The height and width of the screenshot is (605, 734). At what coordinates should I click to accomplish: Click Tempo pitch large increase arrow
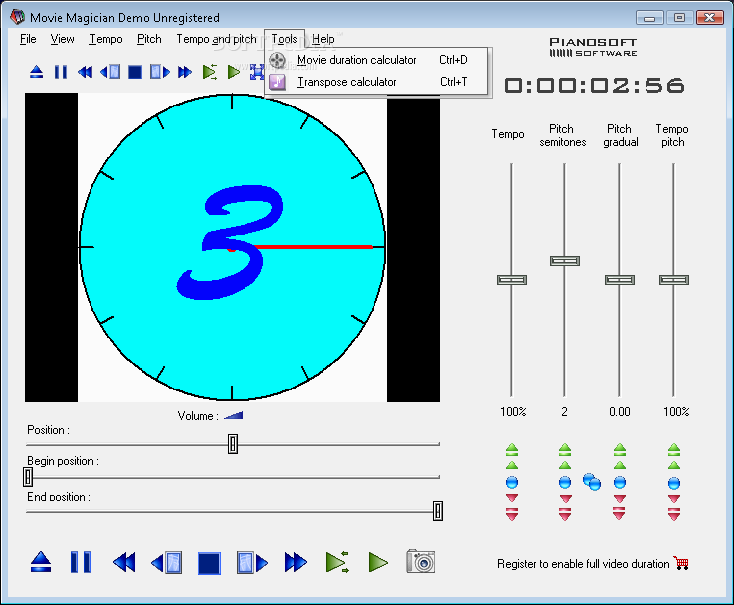tap(674, 450)
